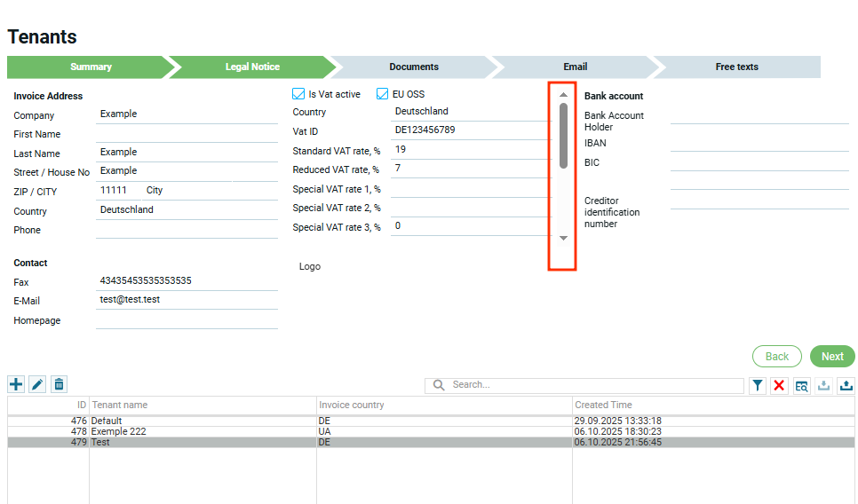Click the edit tenant pencil icon
The image size is (858, 504).
(37, 384)
